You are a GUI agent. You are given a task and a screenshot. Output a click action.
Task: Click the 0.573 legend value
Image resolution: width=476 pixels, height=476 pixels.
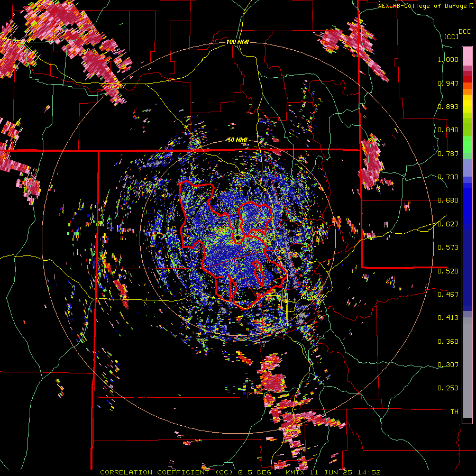448,248
